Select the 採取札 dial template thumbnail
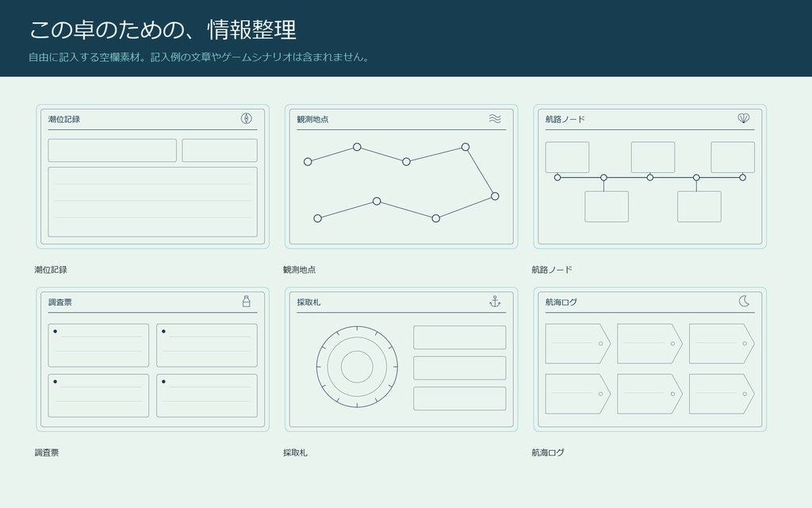Image resolution: width=812 pixels, height=508 pixels. [x=401, y=360]
